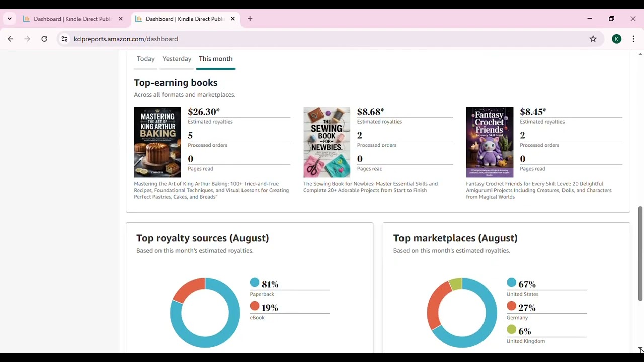View site information icon in address bar
This screenshot has height=362, width=644.
(64, 39)
